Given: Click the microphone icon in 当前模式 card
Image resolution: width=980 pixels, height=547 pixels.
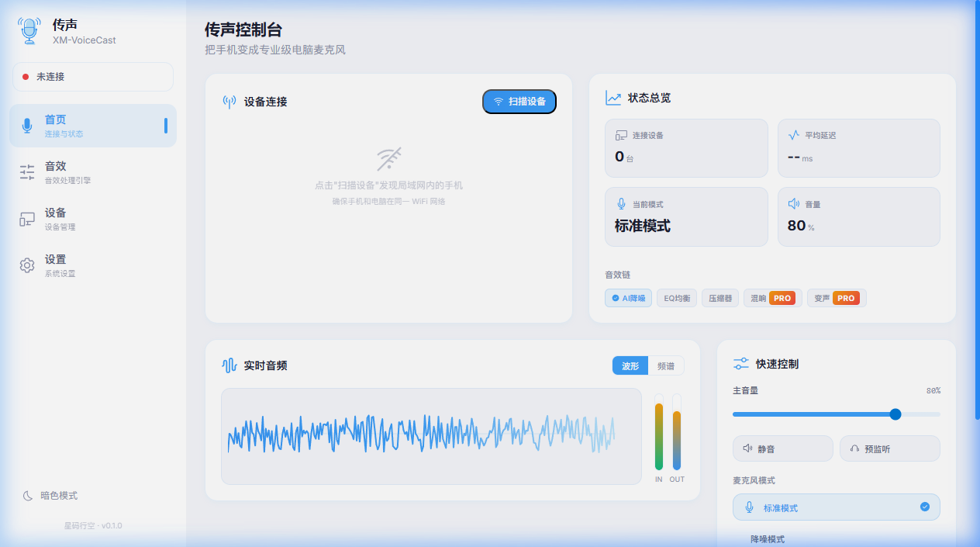Looking at the screenshot, I should (x=621, y=204).
